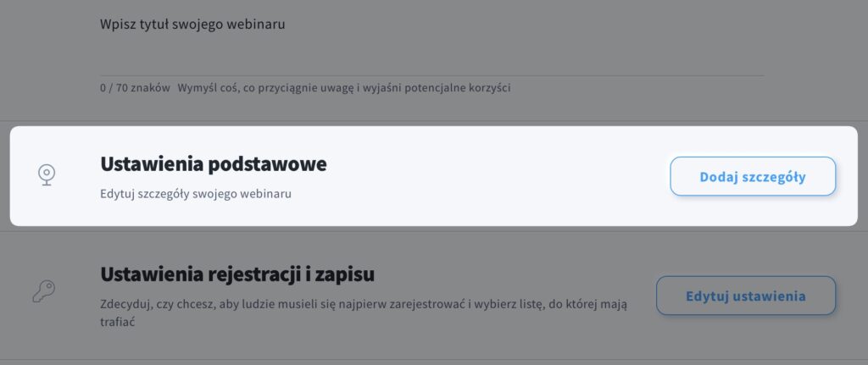
Task: Click the key icon beside registration settings
Action: tap(44, 291)
